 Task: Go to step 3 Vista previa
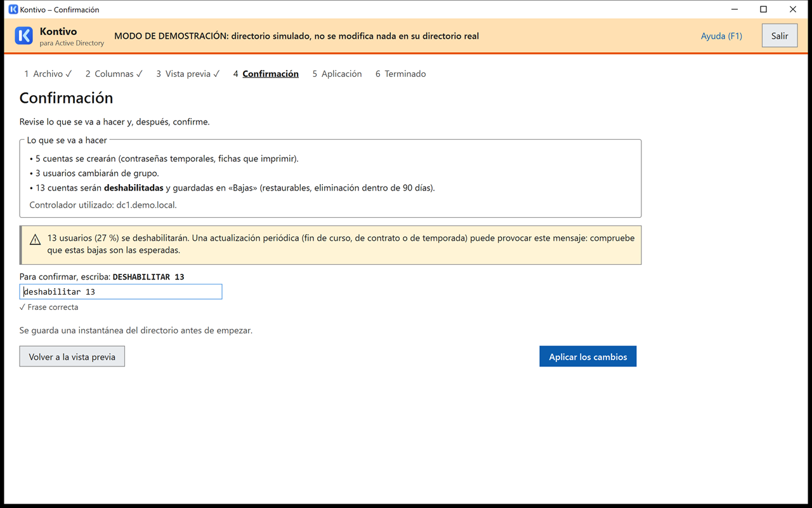[x=188, y=74]
